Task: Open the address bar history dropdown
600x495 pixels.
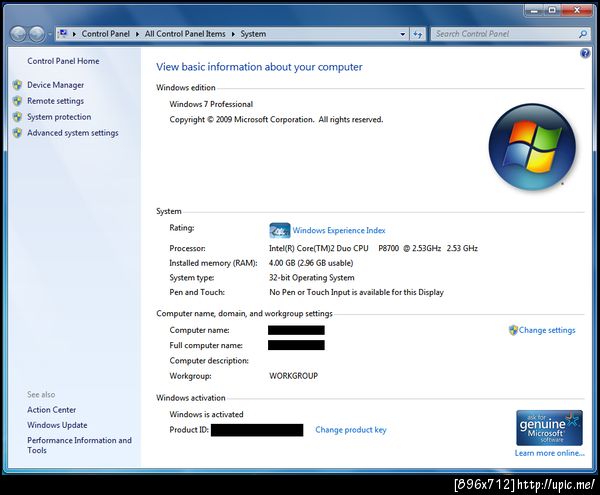Action: click(403, 34)
